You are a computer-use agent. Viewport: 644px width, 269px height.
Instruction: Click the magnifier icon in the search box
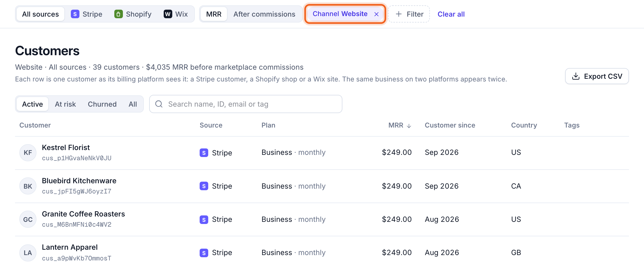click(x=159, y=104)
